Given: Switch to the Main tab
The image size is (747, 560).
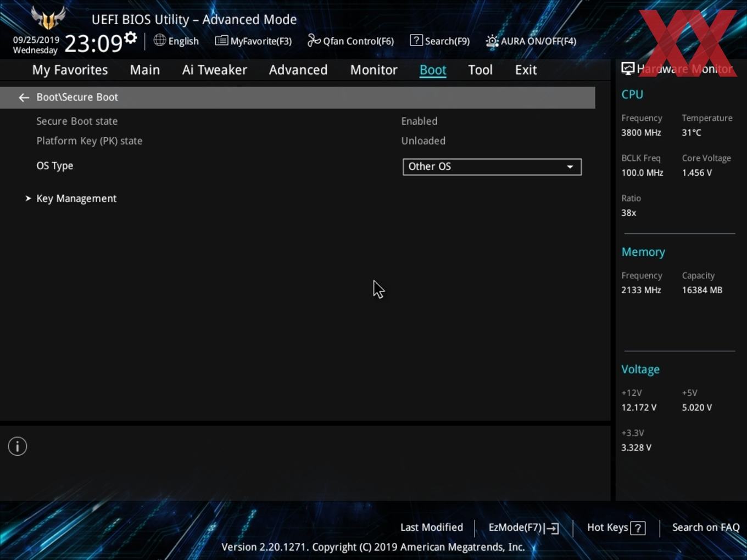Looking at the screenshot, I should (x=145, y=70).
